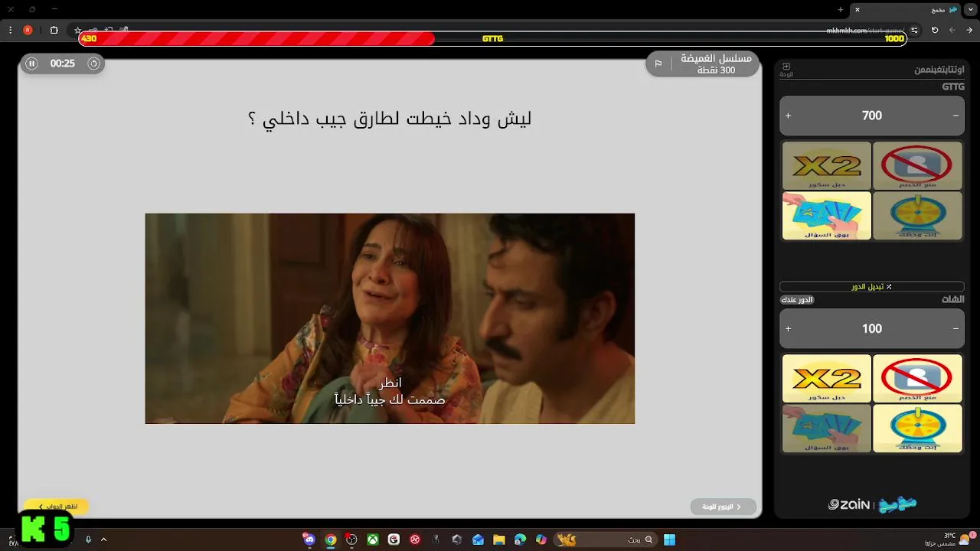980x551 pixels.
Task: Open Copilot from taskbar
Action: point(541,540)
